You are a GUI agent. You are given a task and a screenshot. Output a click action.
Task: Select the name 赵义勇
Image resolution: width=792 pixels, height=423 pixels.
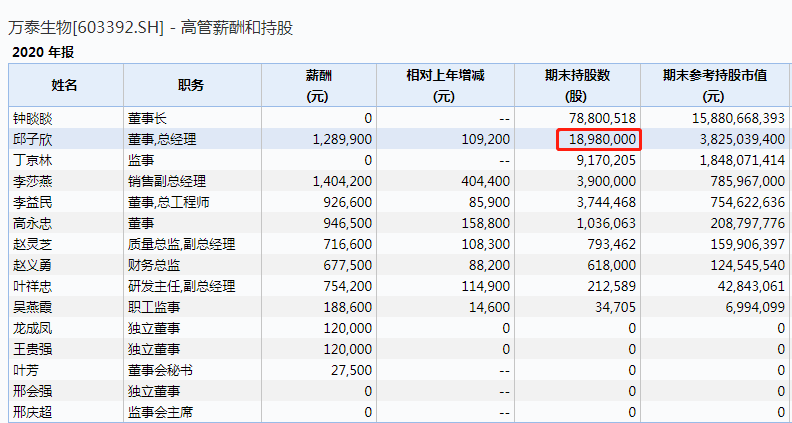click(33, 265)
